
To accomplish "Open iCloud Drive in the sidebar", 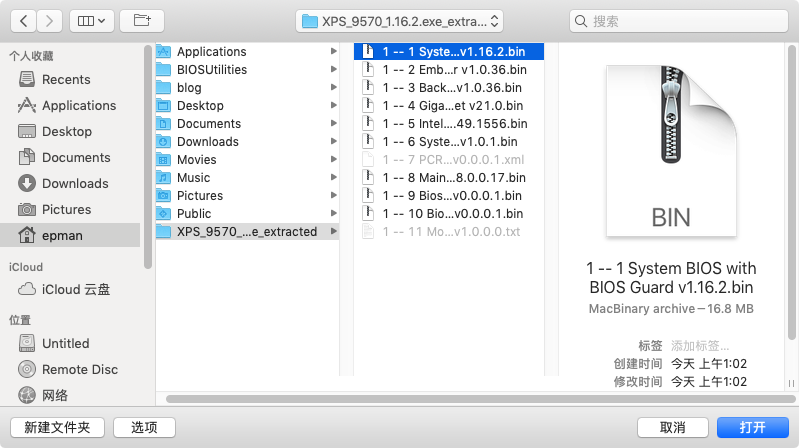I will pyautogui.click(x=75, y=289).
